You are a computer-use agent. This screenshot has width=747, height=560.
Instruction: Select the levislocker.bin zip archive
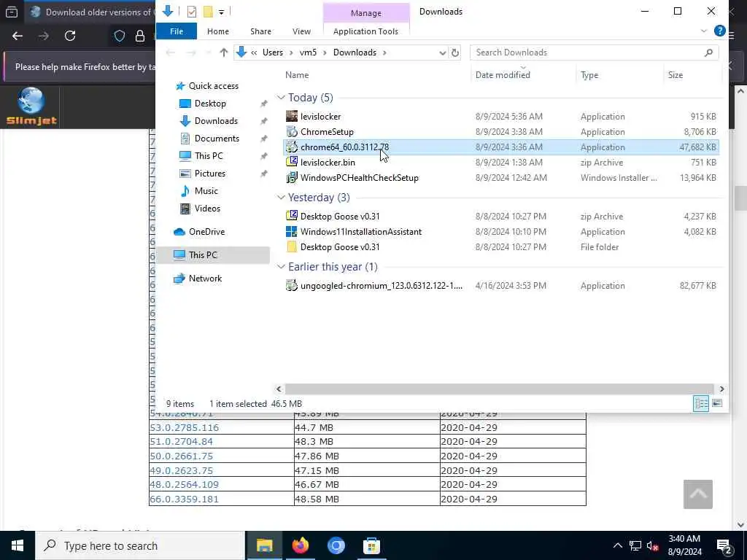point(328,163)
